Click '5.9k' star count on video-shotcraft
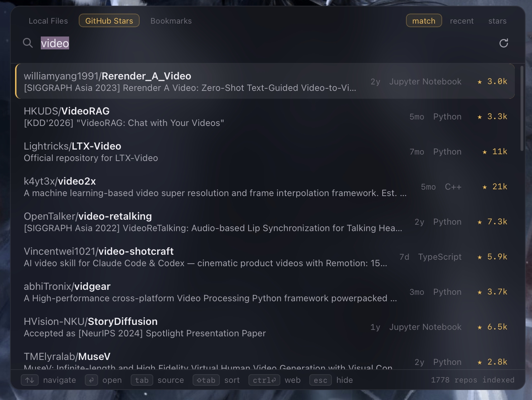 coord(497,257)
